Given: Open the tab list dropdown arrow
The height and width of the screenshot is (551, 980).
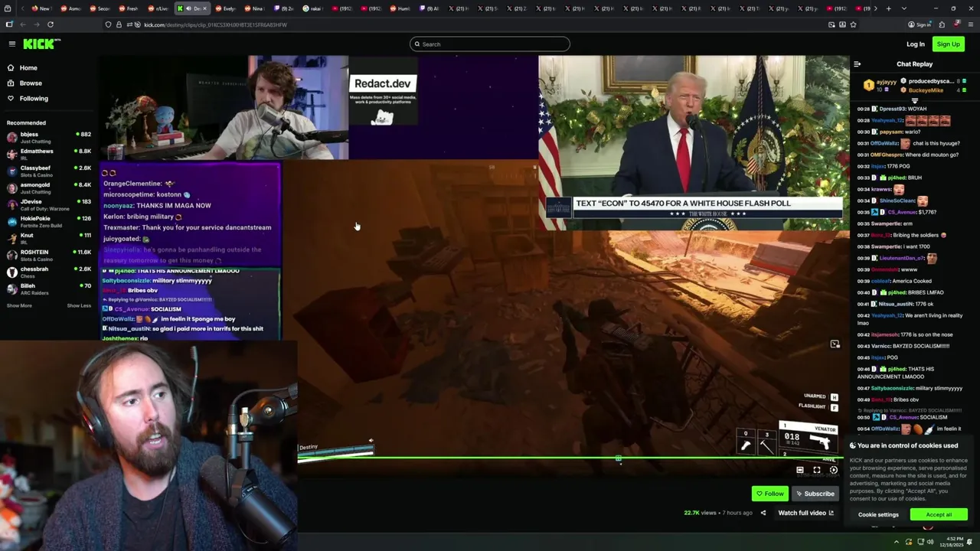Looking at the screenshot, I should 904,8.
